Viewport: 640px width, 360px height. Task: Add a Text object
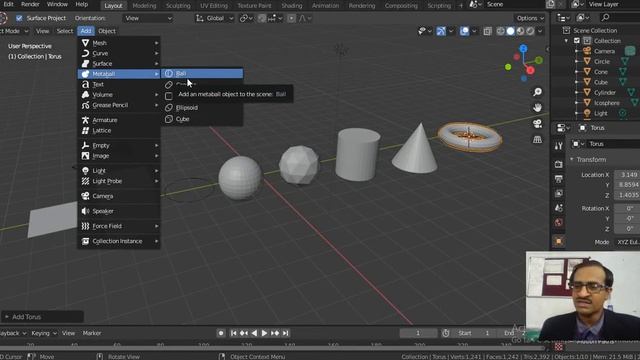119,84
